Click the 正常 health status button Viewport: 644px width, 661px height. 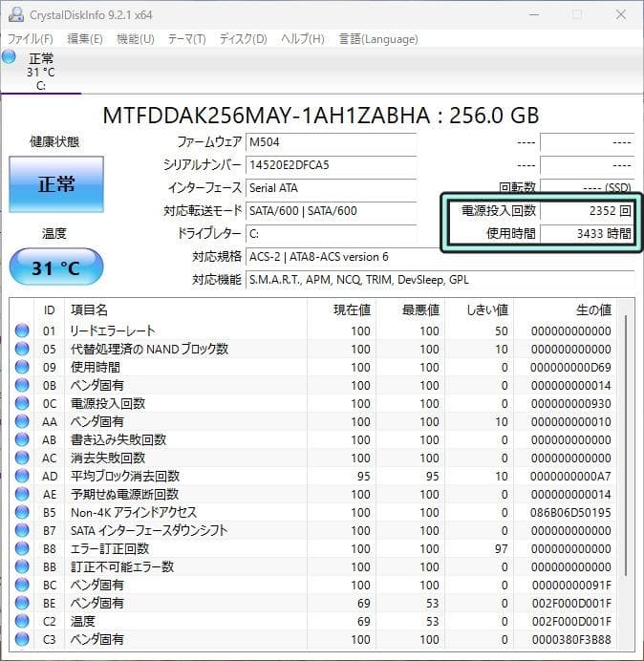point(56,184)
